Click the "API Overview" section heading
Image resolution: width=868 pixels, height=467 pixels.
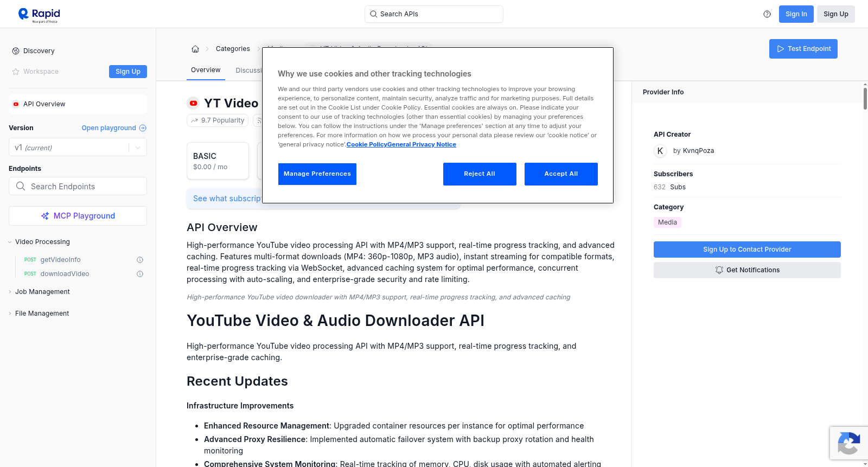coord(222,227)
